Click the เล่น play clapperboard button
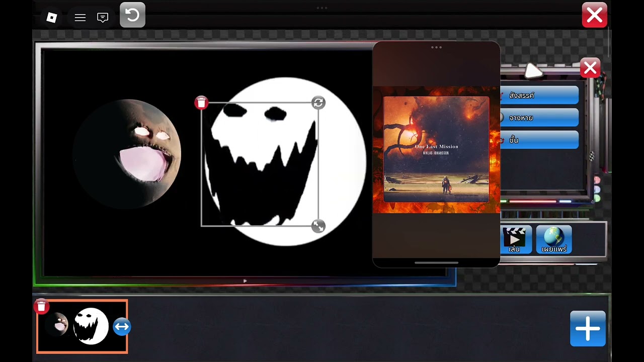This screenshot has width=644, height=362. click(x=515, y=239)
